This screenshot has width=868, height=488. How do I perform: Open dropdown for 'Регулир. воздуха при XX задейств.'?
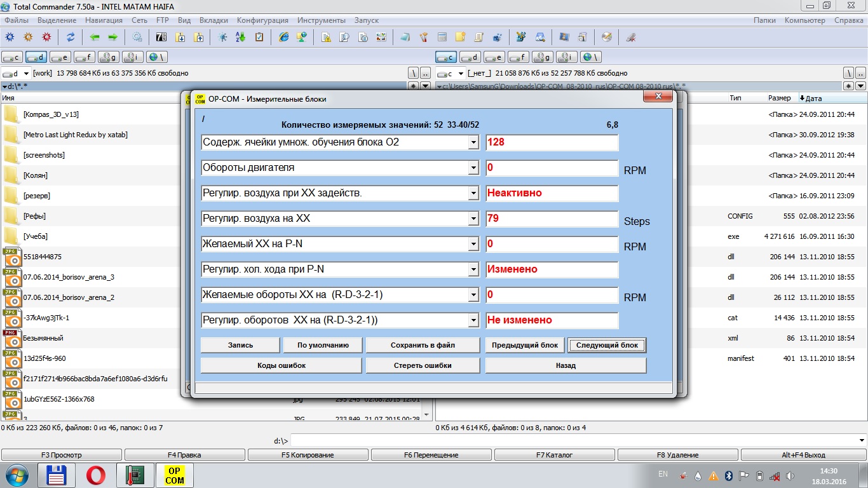tap(473, 193)
